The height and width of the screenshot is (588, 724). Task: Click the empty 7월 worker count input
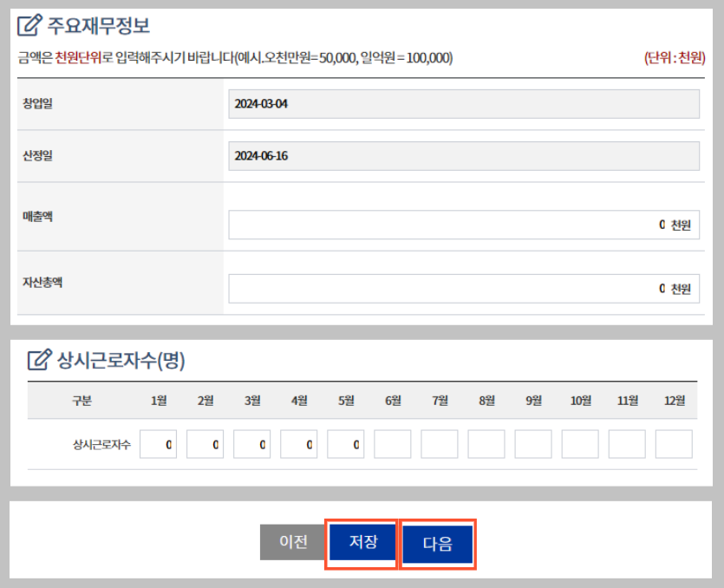click(x=439, y=444)
